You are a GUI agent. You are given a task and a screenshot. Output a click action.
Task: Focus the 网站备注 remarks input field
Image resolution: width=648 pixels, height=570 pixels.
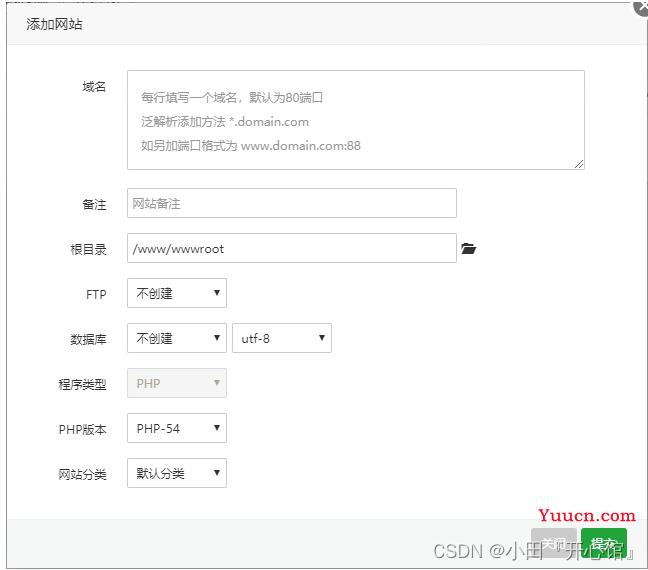(x=292, y=203)
